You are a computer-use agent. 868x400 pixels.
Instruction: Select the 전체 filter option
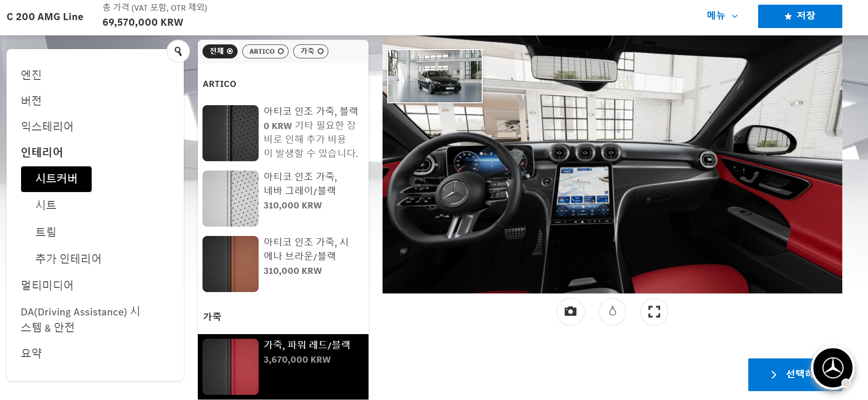[x=220, y=51]
